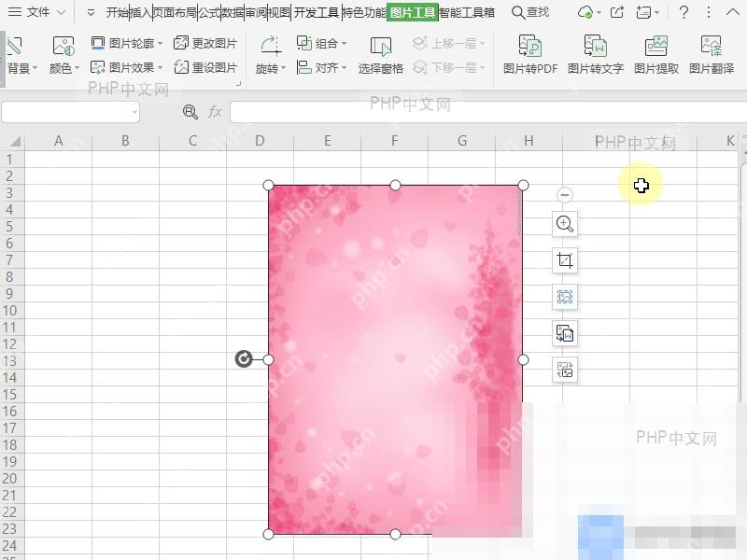Click the image-to-text icon beside the picture
Image resolution: width=747 pixels, height=560 pixels.
tap(565, 333)
